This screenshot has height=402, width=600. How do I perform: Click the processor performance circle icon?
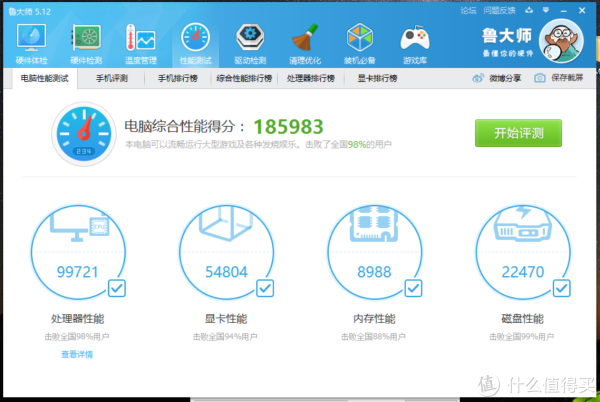click(x=78, y=252)
